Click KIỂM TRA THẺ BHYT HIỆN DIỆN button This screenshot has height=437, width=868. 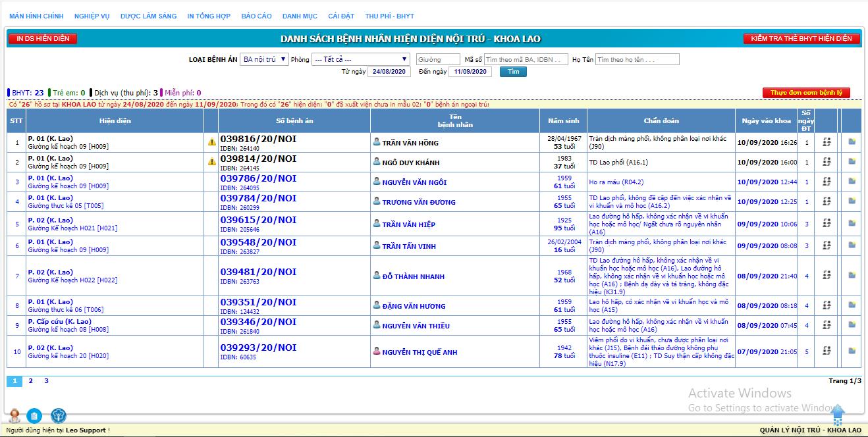(x=801, y=39)
